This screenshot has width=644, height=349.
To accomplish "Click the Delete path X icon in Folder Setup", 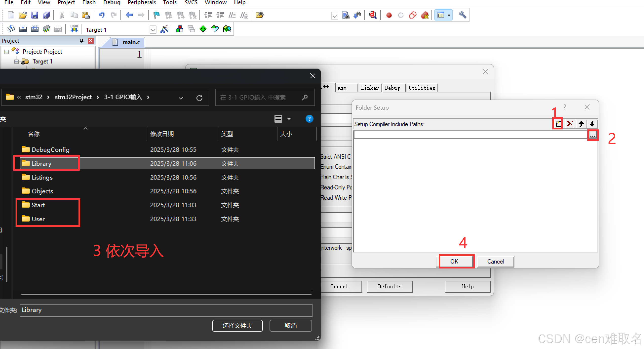I will [570, 123].
